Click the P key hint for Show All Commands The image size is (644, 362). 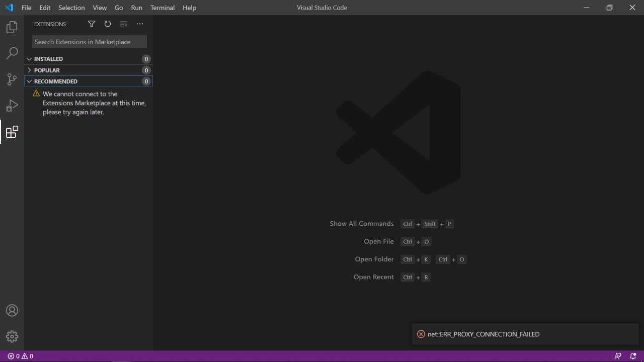click(x=449, y=224)
